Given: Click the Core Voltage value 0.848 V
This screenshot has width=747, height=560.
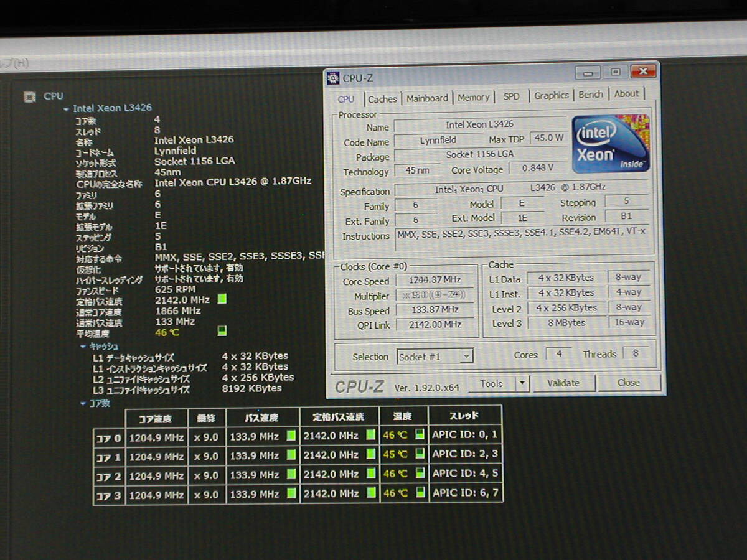Looking at the screenshot, I should coord(538,168).
